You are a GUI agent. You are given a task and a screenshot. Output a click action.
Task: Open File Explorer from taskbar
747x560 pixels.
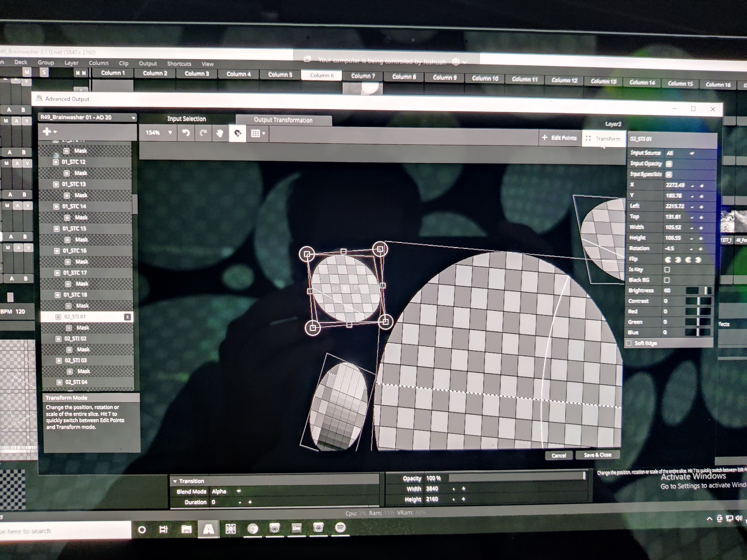186,529
